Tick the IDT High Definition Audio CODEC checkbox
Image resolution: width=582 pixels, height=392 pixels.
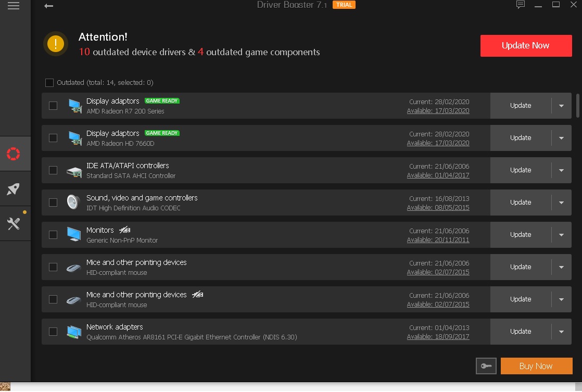coord(53,203)
